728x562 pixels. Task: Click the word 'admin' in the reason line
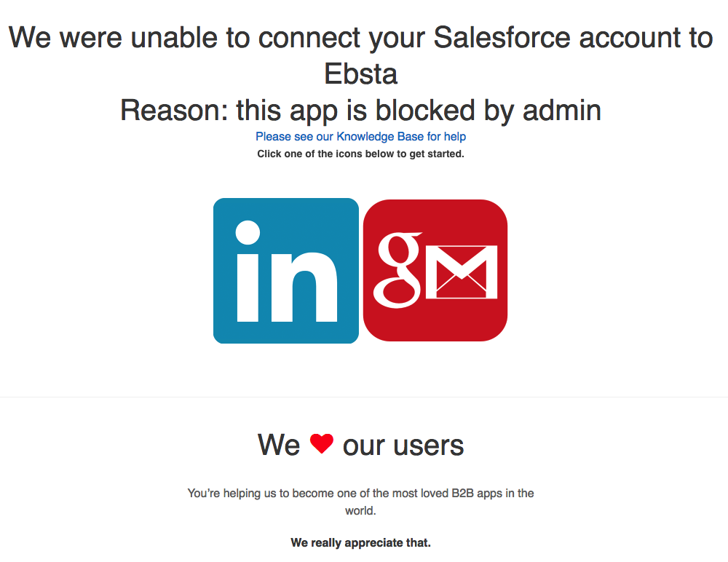(562, 111)
